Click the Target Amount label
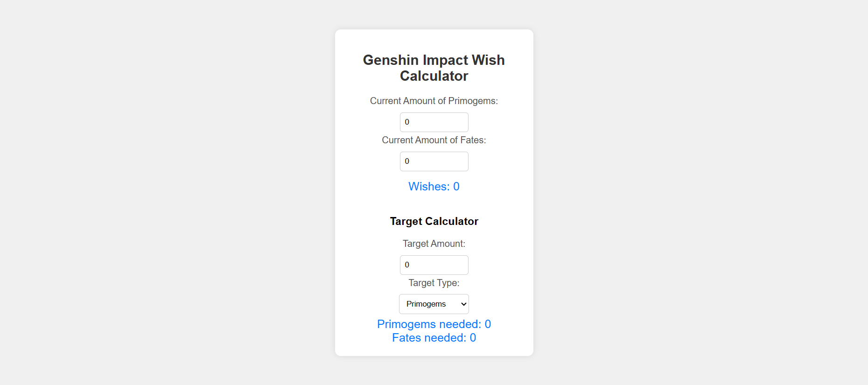This screenshot has height=385, width=868. (x=434, y=243)
